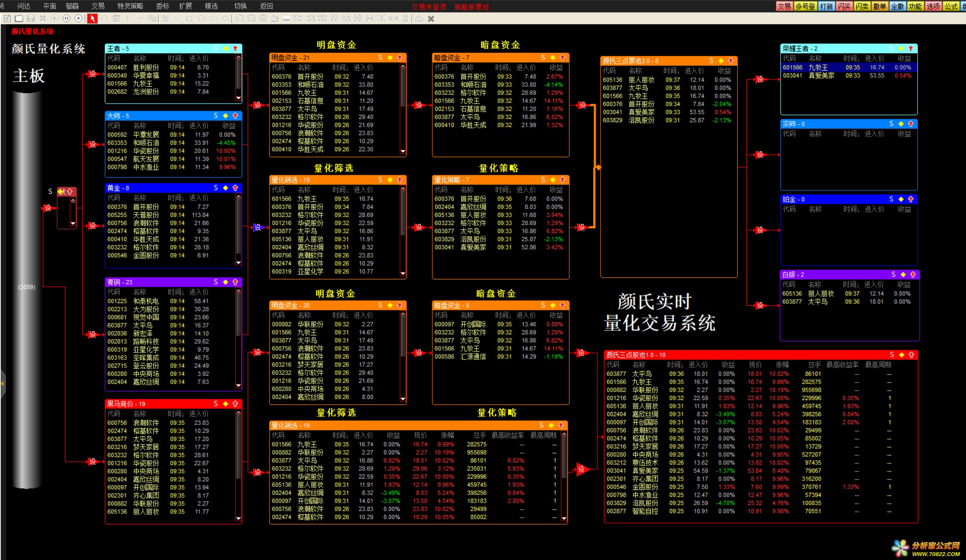Click red arrow icon on 王者 panel
Image resolution: width=966 pixels, height=560 pixels.
tap(235, 48)
